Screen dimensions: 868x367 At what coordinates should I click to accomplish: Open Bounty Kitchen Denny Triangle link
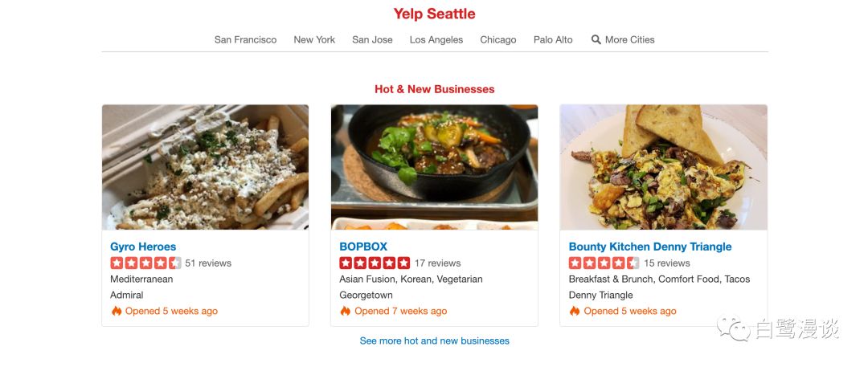tap(650, 247)
